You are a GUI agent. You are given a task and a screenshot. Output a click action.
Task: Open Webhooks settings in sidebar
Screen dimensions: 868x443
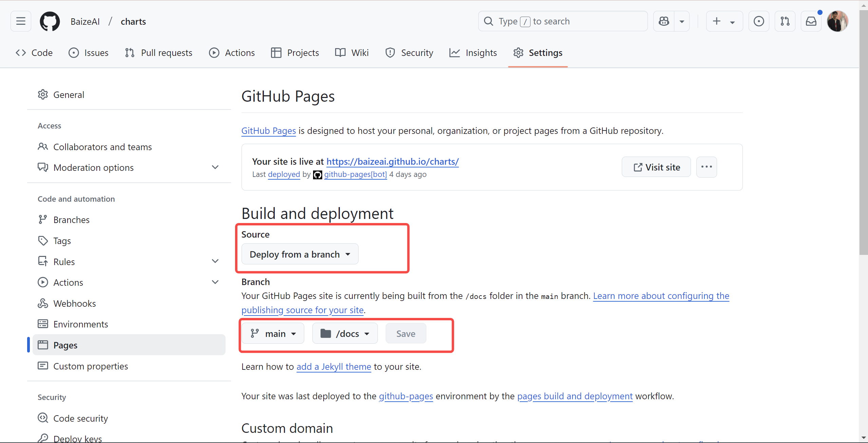(x=129, y=303)
